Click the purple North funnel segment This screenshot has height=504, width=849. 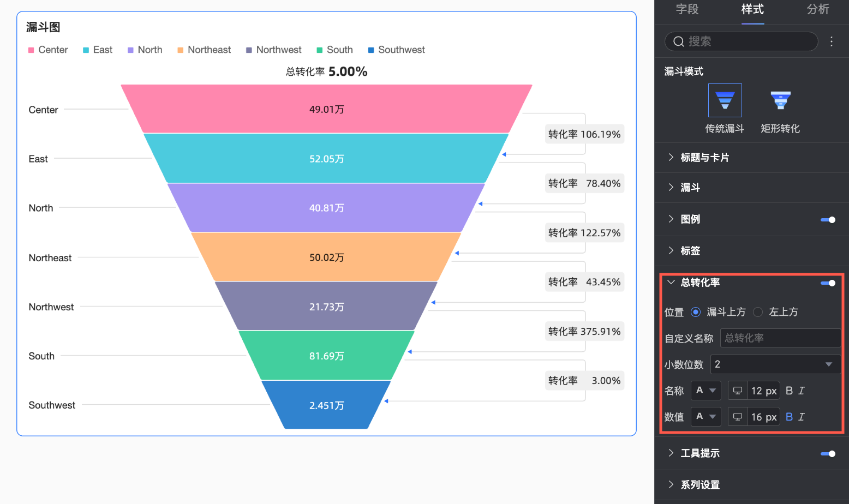tap(326, 208)
